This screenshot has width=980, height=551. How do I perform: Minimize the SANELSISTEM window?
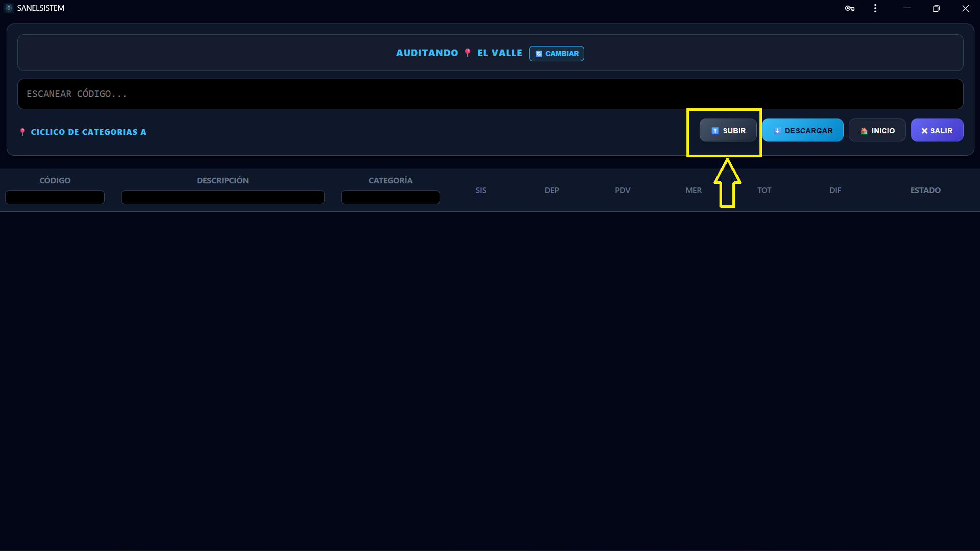click(x=907, y=8)
